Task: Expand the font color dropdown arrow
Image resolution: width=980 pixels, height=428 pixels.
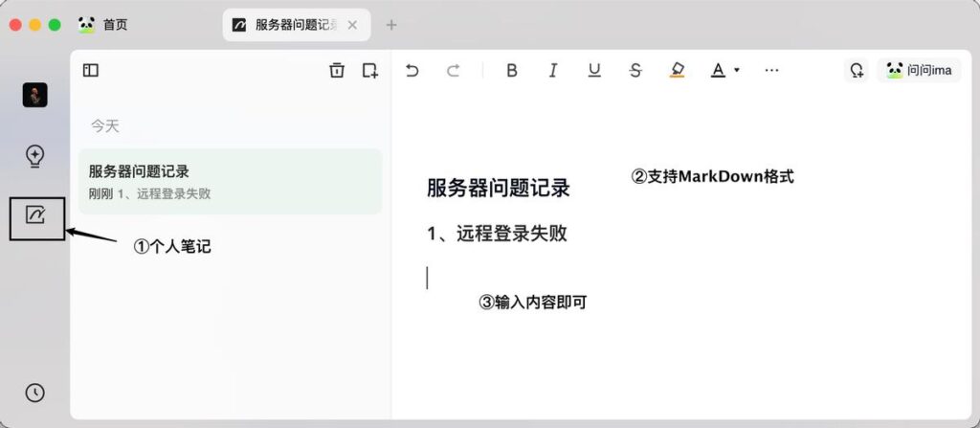Action: [736, 70]
